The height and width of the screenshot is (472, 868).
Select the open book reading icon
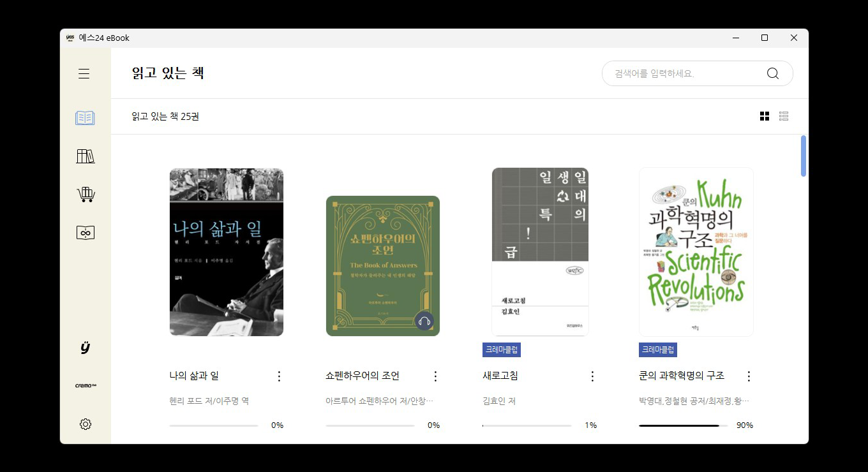click(85, 118)
